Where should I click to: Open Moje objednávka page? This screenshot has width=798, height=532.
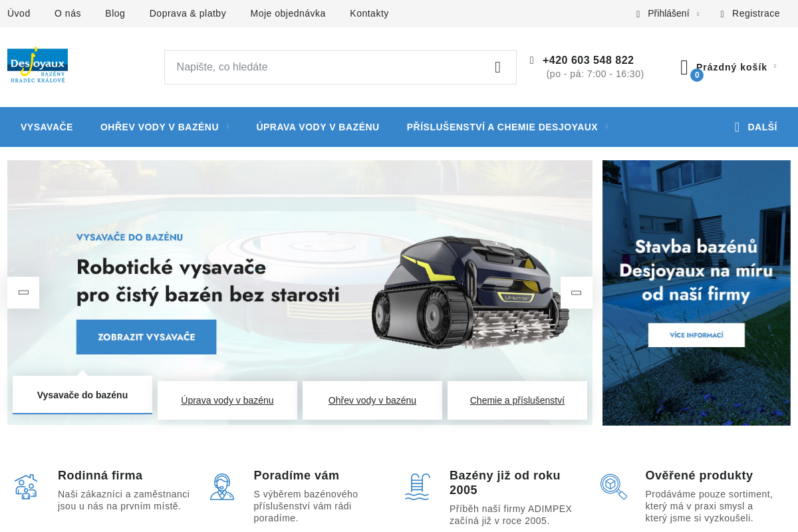[x=288, y=13]
